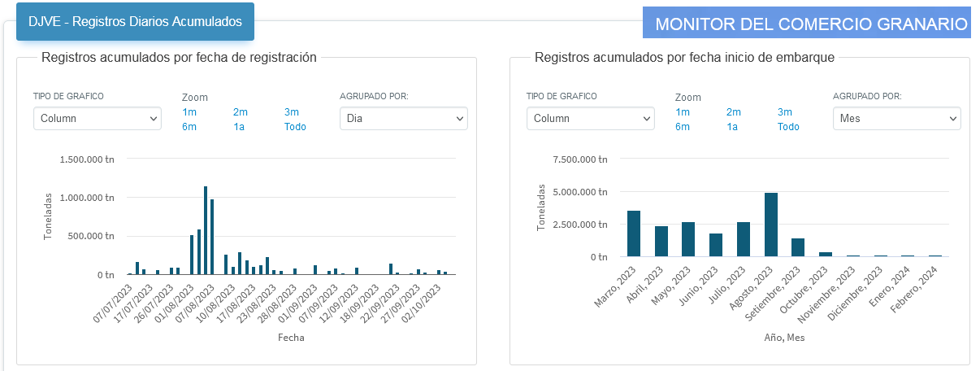Viewport: 980px width, 371px height.
Task: Open chart type dropdown in registration chart
Action: point(98,119)
